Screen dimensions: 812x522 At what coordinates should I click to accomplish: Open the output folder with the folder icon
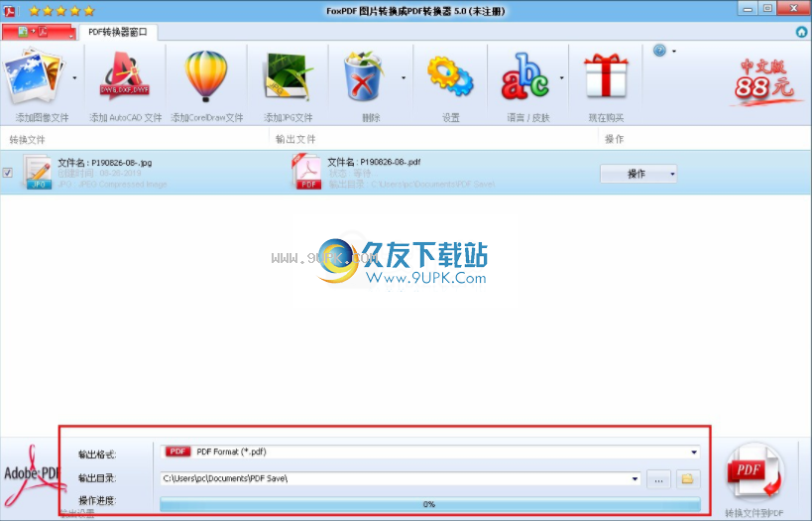pyautogui.click(x=688, y=479)
